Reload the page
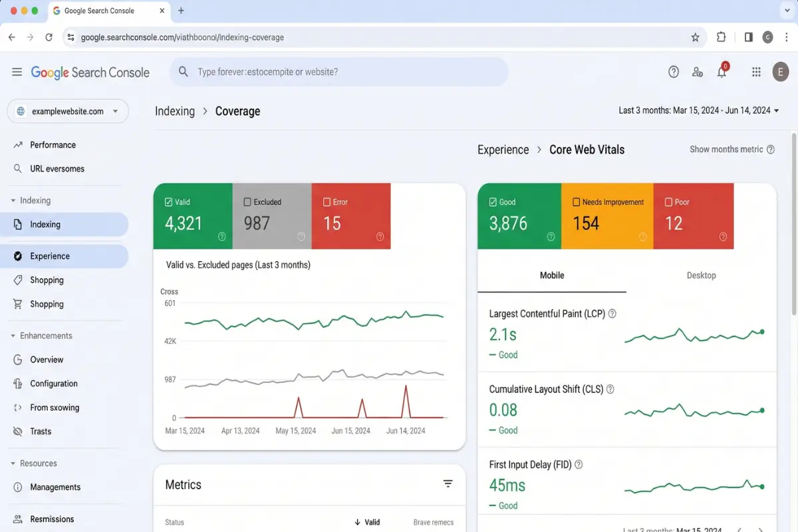This screenshot has height=532, width=798. pyautogui.click(x=49, y=37)
